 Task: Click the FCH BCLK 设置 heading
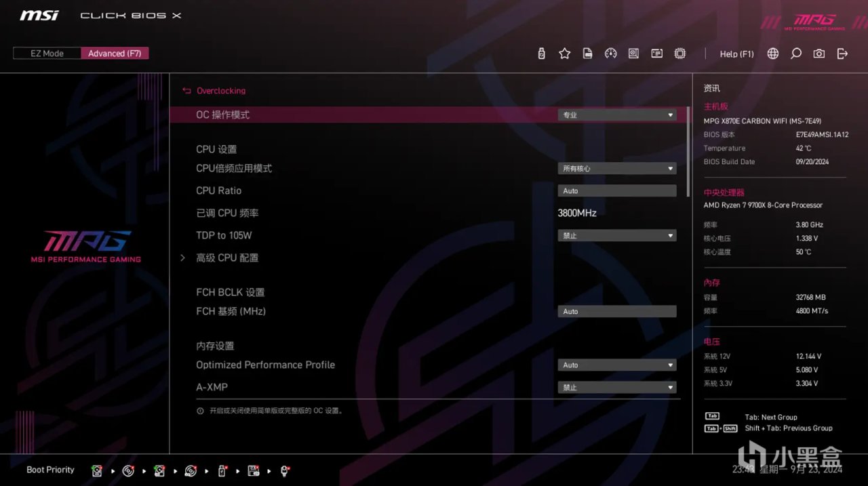tap(231, 292)
